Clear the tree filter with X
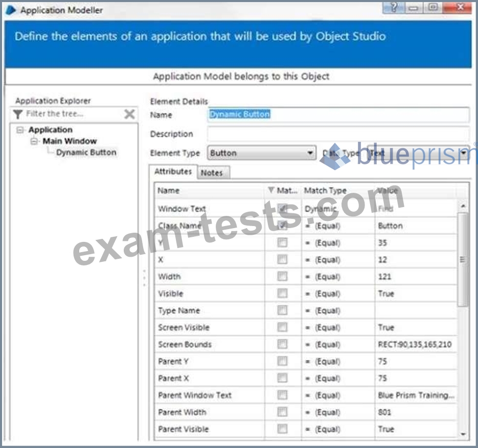The image size is (478, 448). pos(129,115)
